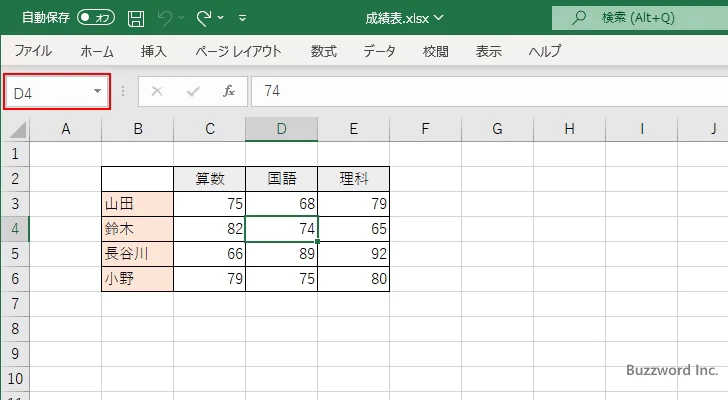Click the Select All corner triangle

(18, 129)
